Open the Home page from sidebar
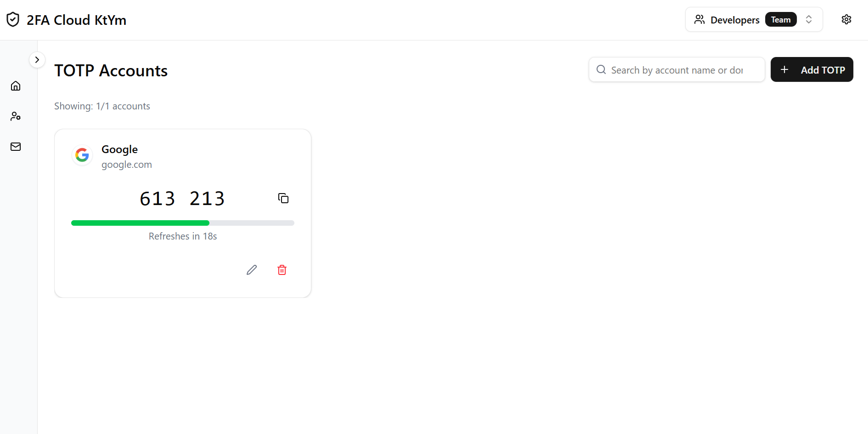868x434 pixels. click(x=16, y=86)
